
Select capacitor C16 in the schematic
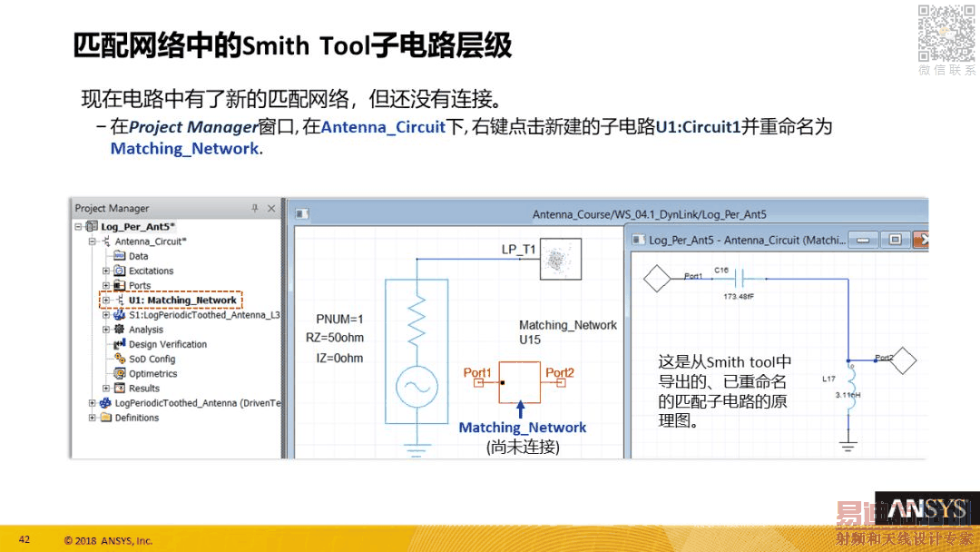(740, 278)
